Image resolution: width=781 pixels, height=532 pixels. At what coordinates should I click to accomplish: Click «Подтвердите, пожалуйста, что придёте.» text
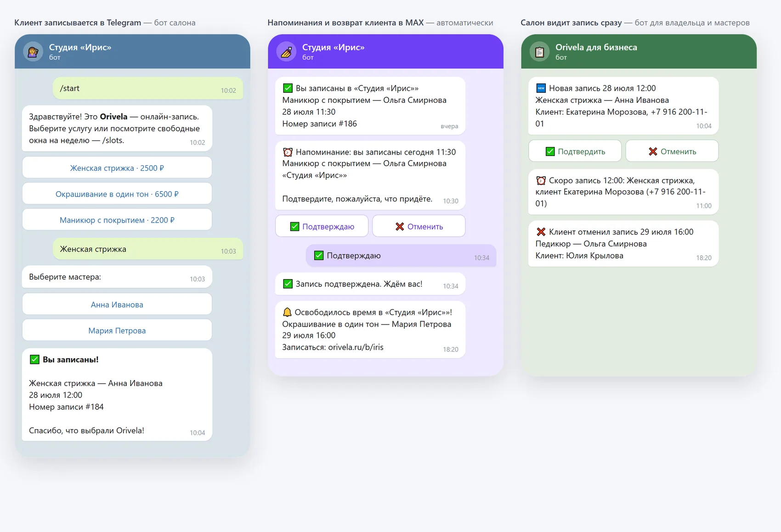(357, 199)
